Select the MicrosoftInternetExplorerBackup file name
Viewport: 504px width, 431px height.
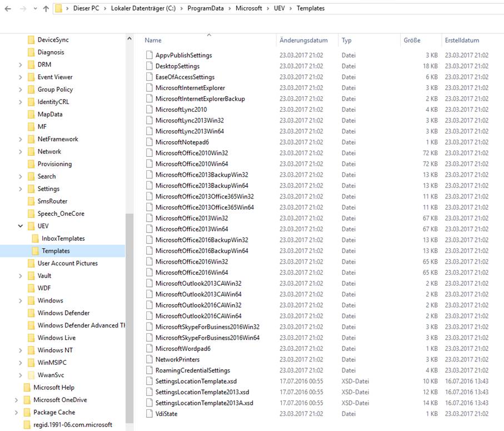tap(200, 99)
